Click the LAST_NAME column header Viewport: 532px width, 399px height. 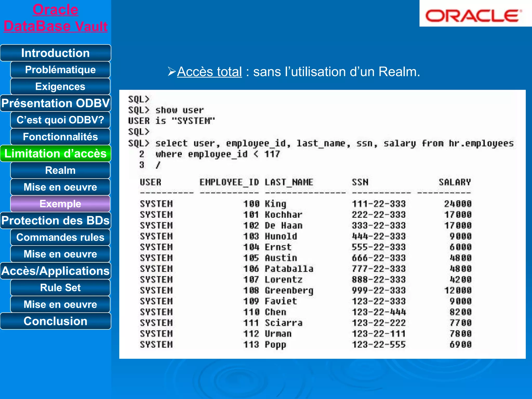tap(289, 182)
